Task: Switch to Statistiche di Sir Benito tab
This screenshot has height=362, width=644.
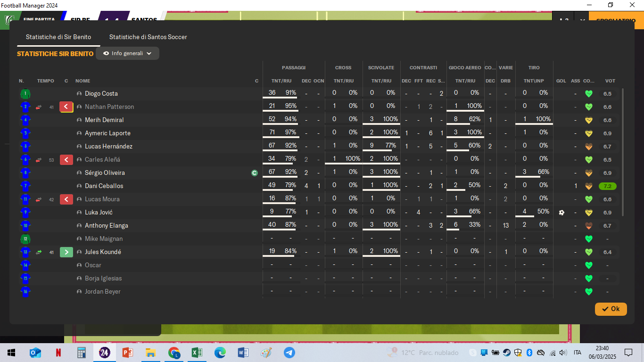Action: tap(58, 37)
